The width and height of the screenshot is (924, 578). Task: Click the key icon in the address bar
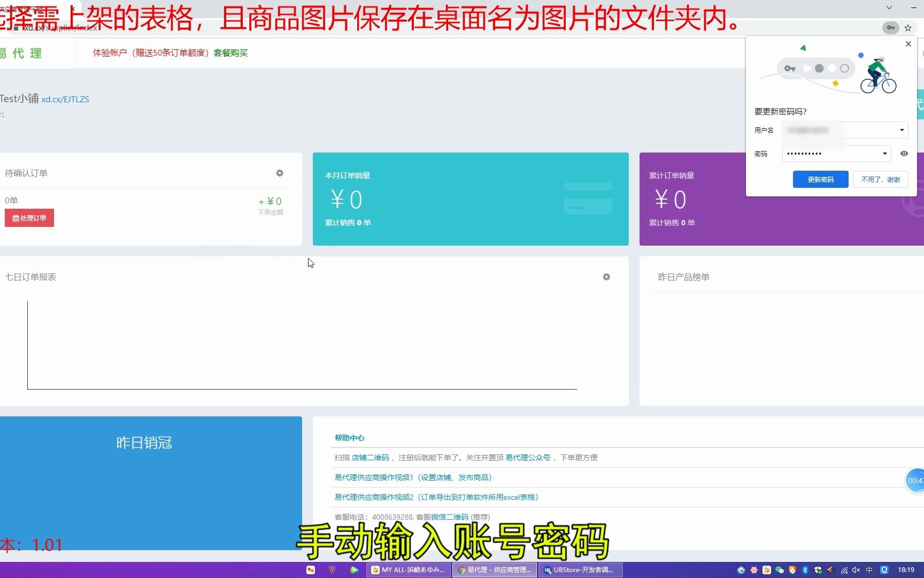(x=891, y=28)
